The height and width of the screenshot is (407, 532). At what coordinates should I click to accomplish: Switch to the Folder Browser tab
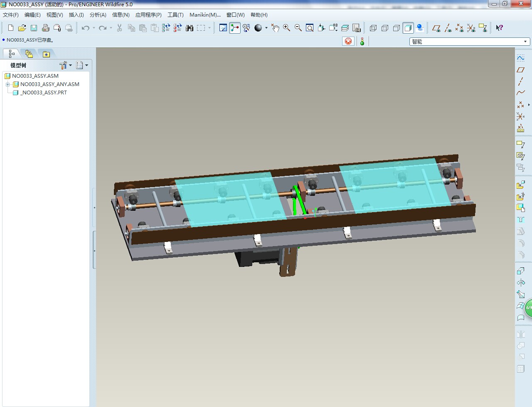(x=29, y=54)
